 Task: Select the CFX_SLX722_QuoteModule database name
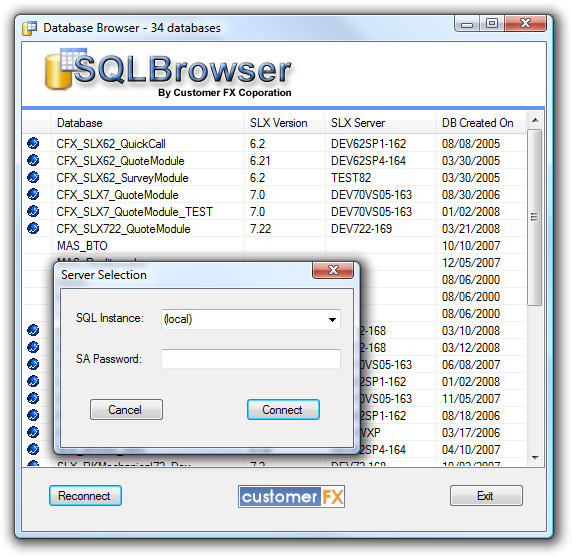[x=123, y=229]
